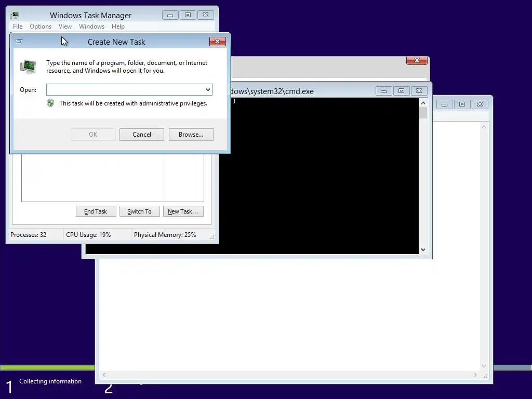
Task: Click the Switch To button
Action: coord(139,211)
